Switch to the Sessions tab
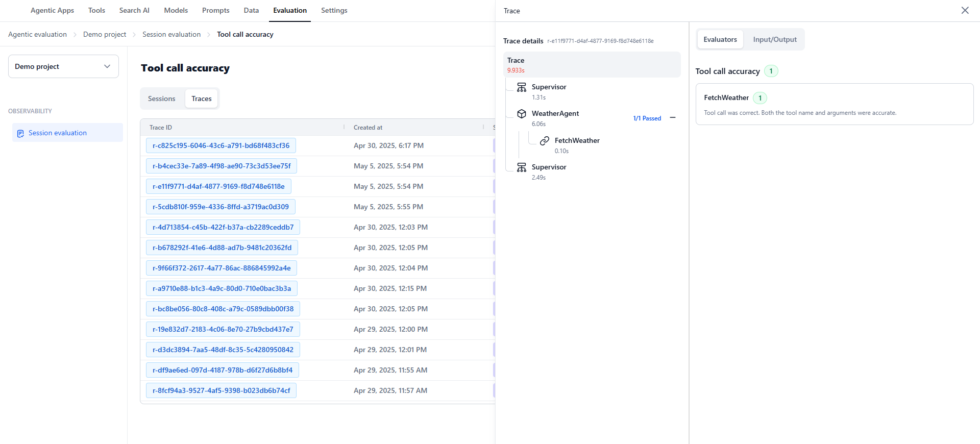Image resolution: width=980 pixels, height=444 pixels. click(161, 98)
